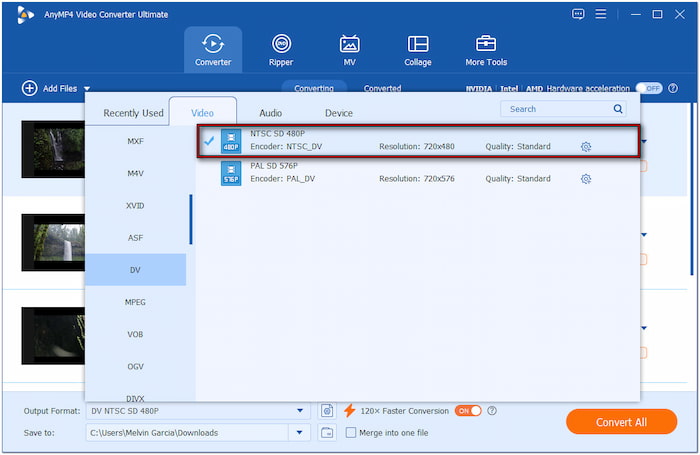Open More Tools toolbox

pyautogui.click(x=486, y=50)
